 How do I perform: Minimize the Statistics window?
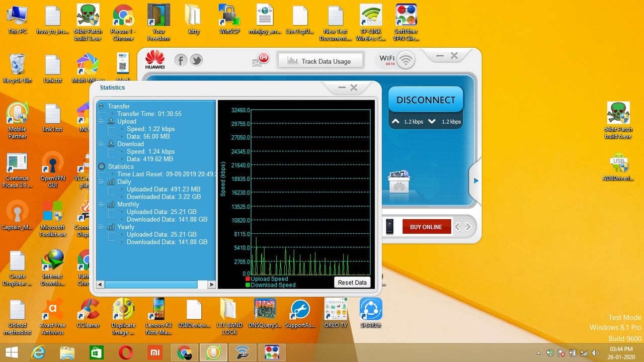pyautogui.click(x=342, y=87)
